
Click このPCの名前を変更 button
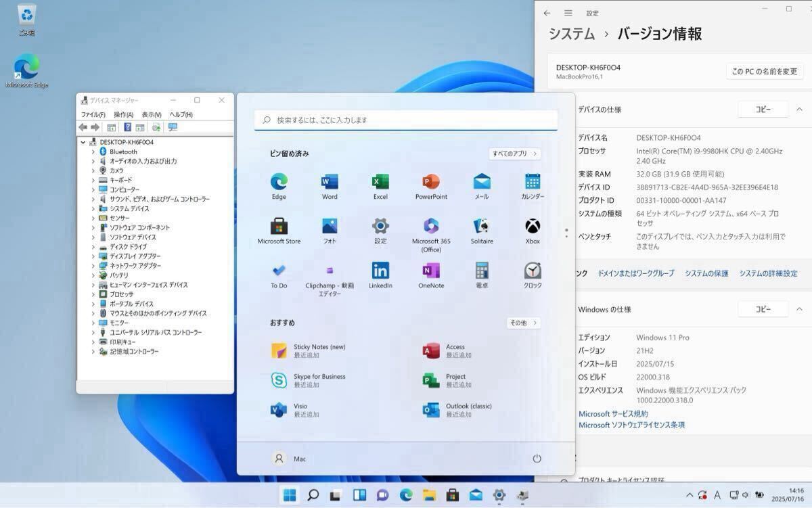[x=765, y=71]
